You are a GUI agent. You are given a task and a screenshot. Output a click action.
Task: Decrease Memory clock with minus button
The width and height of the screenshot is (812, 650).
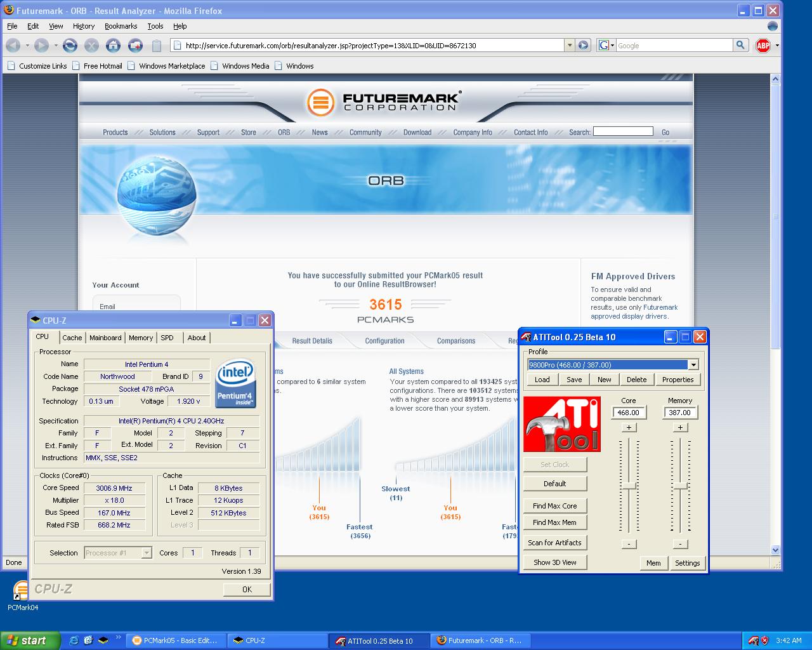tap(680, 544)
